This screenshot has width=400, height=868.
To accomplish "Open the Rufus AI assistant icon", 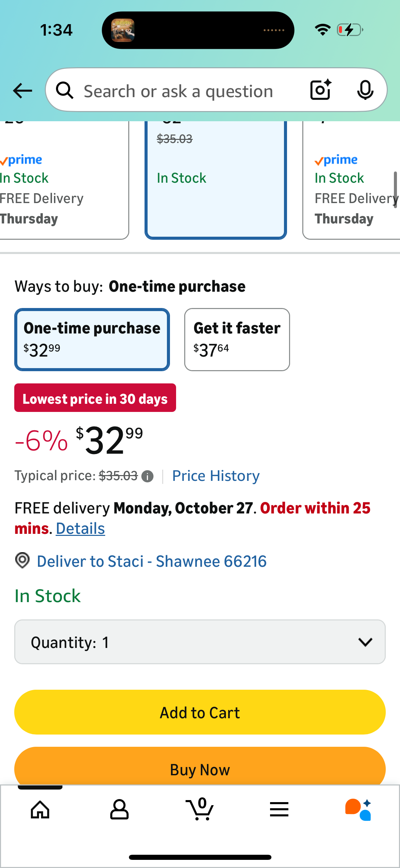I will pos(358,810).
